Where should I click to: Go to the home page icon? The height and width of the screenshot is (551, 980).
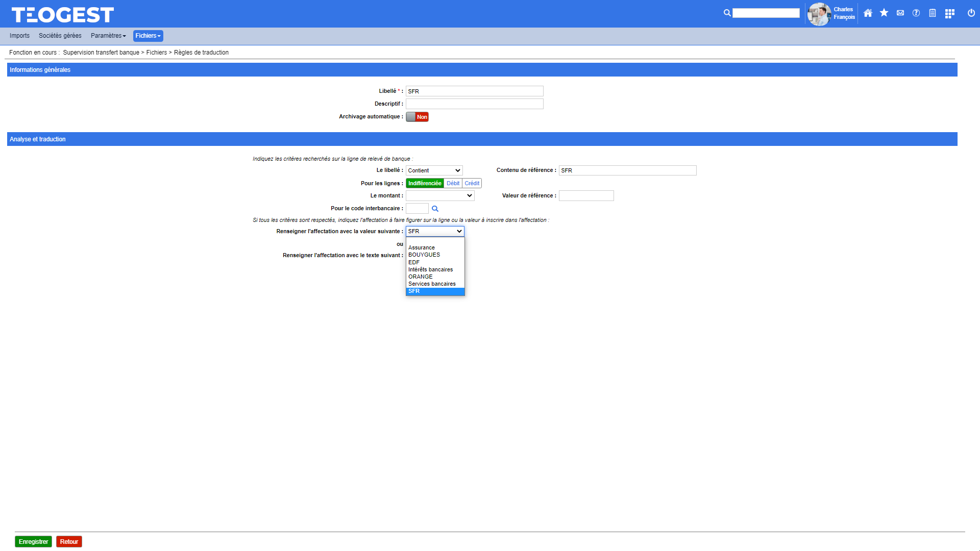pyautogui.click(x=868, y=13)
